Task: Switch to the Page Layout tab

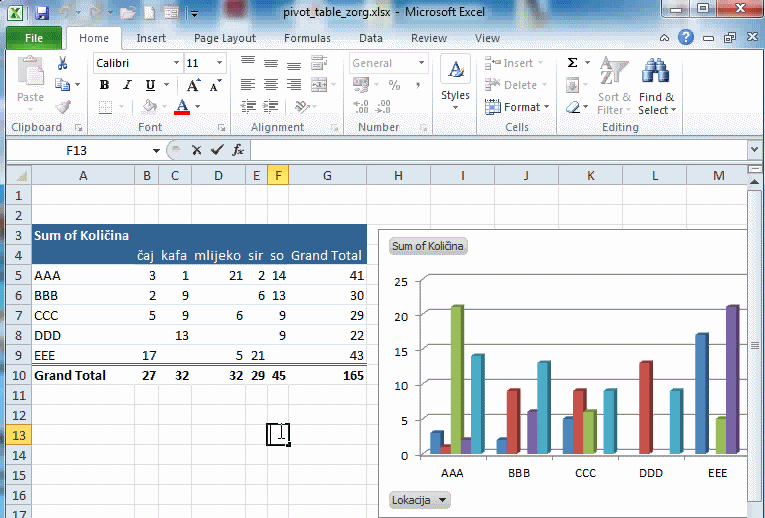Action: tap(225, 38)
